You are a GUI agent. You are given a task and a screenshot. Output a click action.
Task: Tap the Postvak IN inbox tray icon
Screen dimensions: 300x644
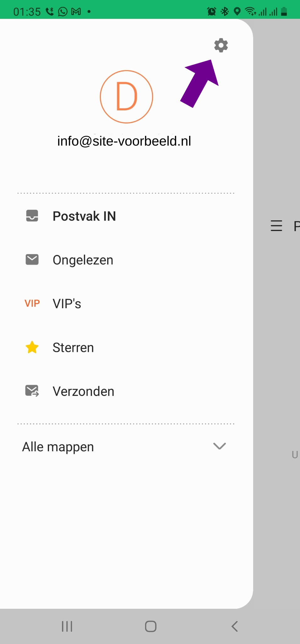pyautogui.click(x=32, y=216)
